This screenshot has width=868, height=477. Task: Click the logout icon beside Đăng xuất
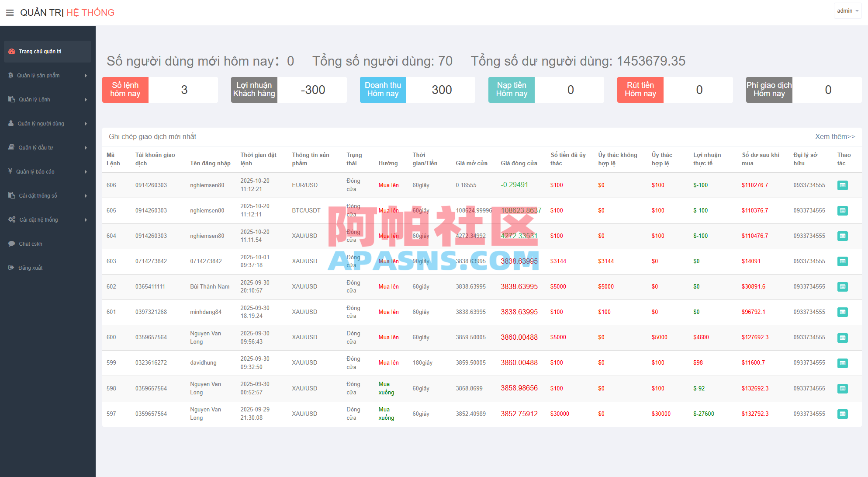[x=10, y=267]
